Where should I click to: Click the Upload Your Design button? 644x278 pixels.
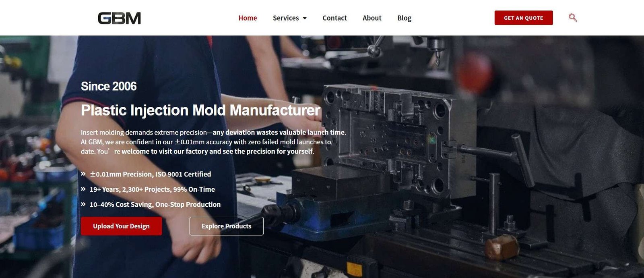coord(122,226)
